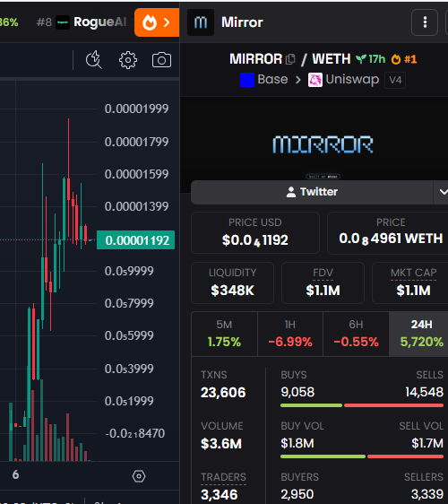Open the trending flame arrow button

click(x=157, y=22)
